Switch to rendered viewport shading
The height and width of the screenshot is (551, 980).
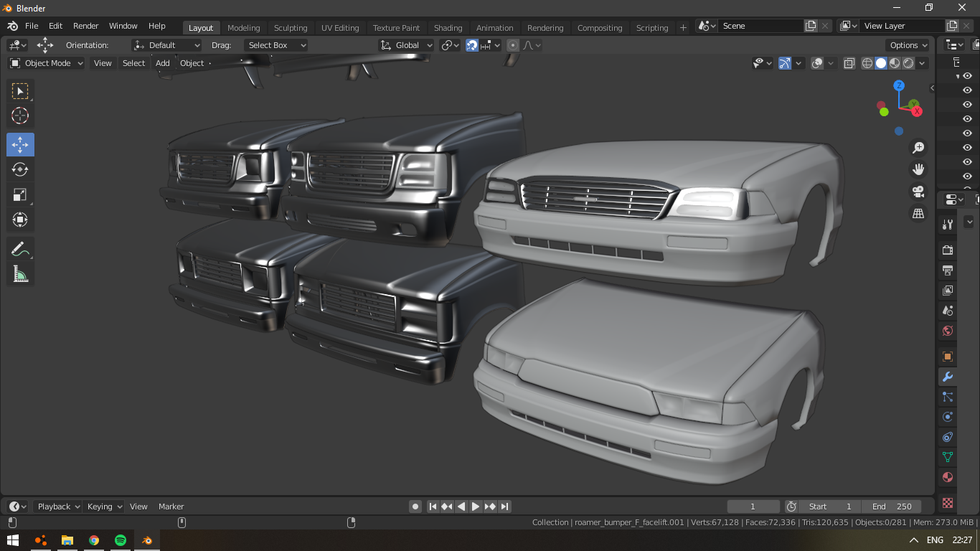point(908,63)
